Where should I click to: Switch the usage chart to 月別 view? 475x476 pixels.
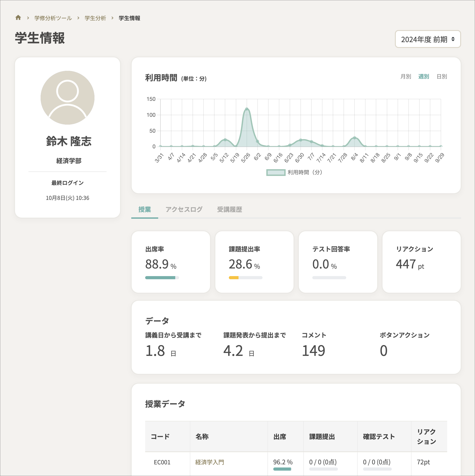(406, 77)
